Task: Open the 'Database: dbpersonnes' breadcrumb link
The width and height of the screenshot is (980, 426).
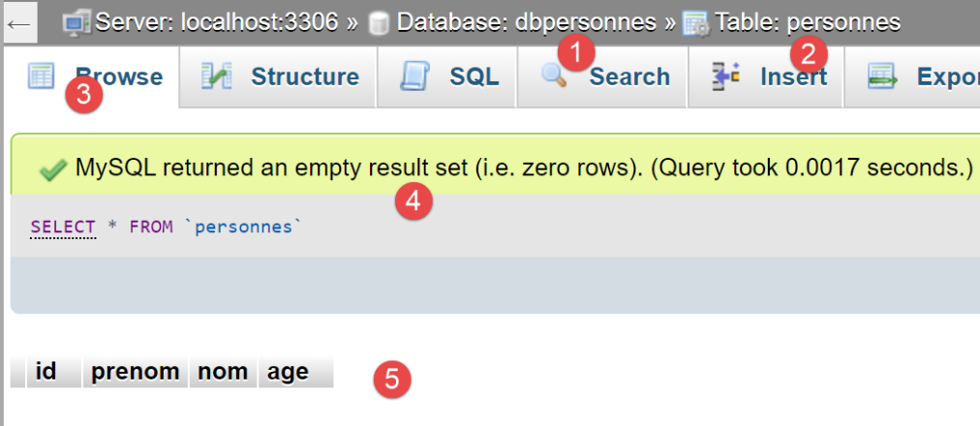Action: point(526,22)
